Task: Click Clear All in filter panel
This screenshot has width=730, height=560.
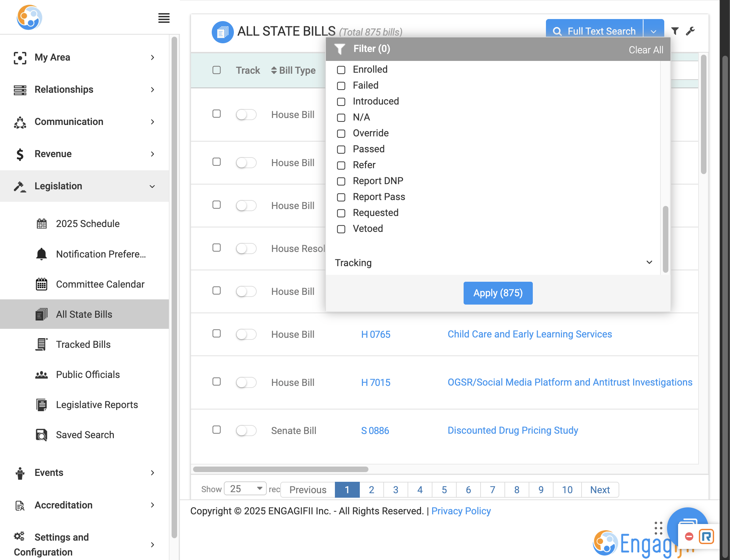Action: [646, 50]
